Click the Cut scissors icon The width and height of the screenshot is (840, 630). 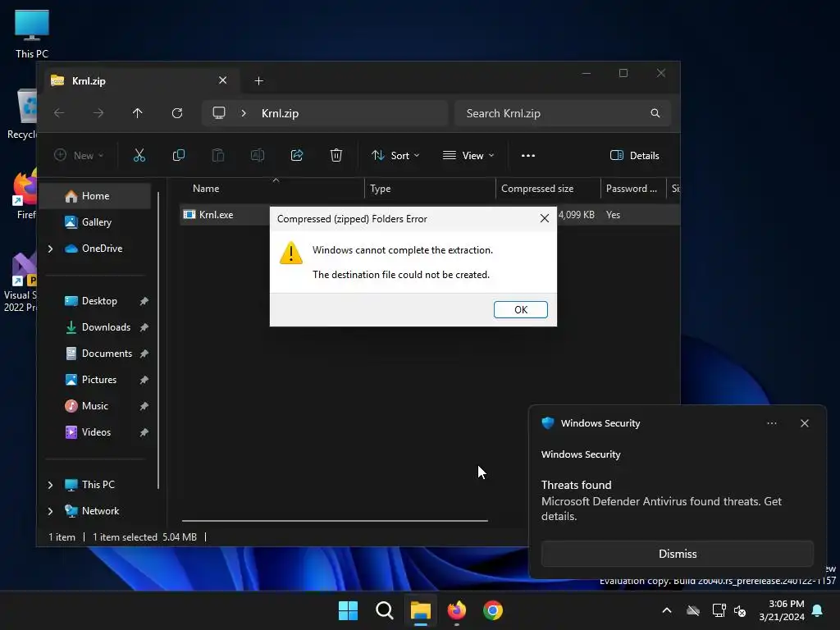[139, 155]
